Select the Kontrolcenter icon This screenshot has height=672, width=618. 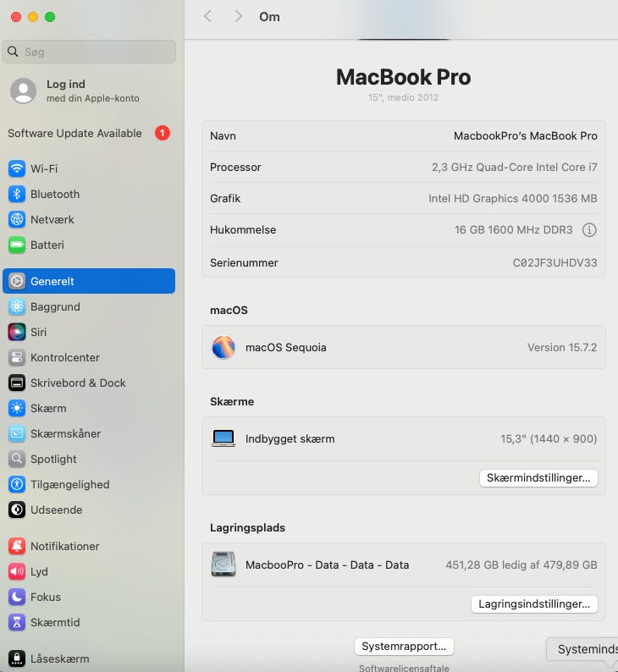tap(17, 357)
